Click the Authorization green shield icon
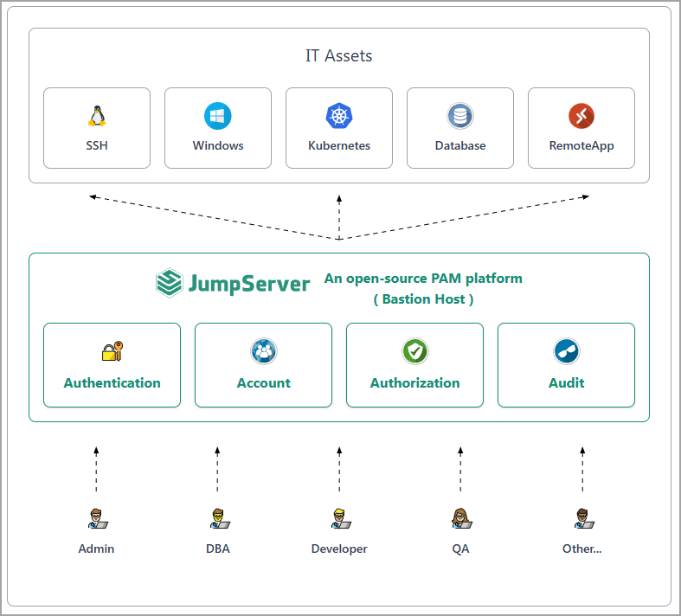The width and height of the screenshot is (681, 616). click(415, 351)
